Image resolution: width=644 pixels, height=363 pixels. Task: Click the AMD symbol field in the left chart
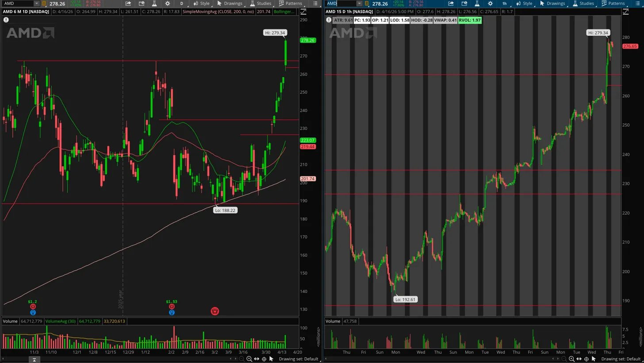pyautogui.click(x=19, y=4)
